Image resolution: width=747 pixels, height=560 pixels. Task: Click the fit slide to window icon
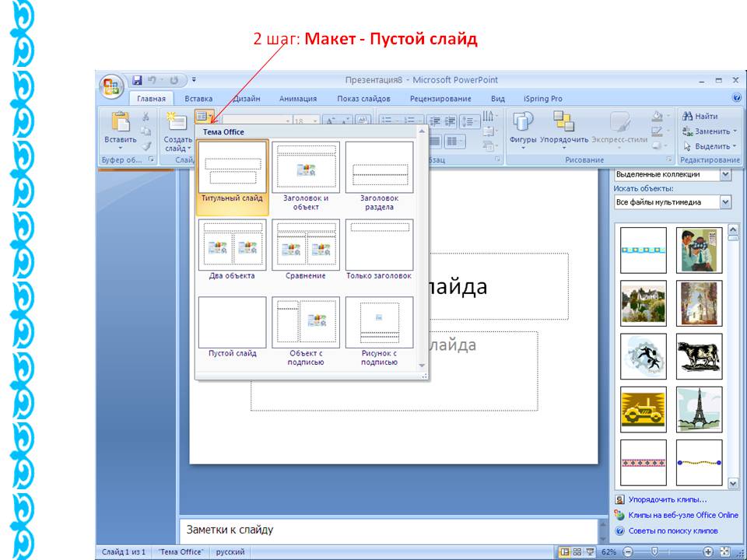[x=726, y=551]
